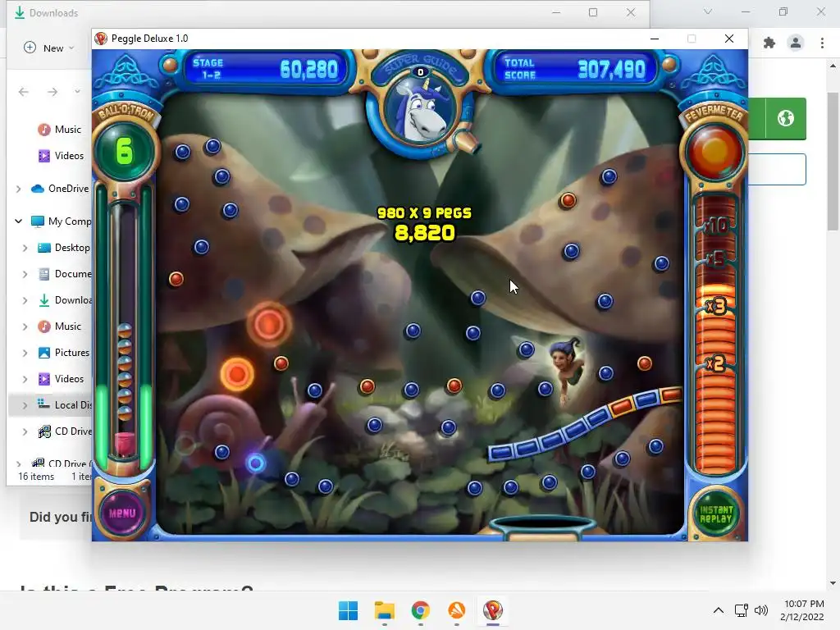Open recent locations chevron in File Explorer
The width and height of the screenshot is (840, 630).
78,92
